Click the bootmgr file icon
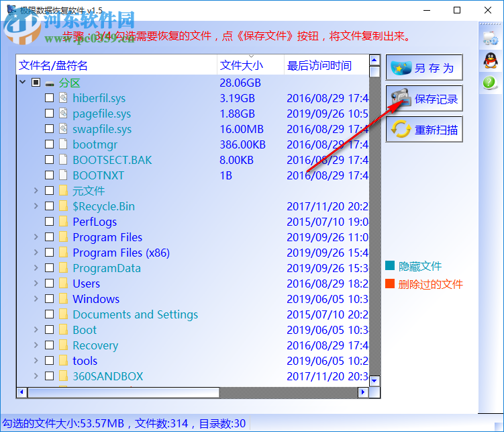 [63, 144]
